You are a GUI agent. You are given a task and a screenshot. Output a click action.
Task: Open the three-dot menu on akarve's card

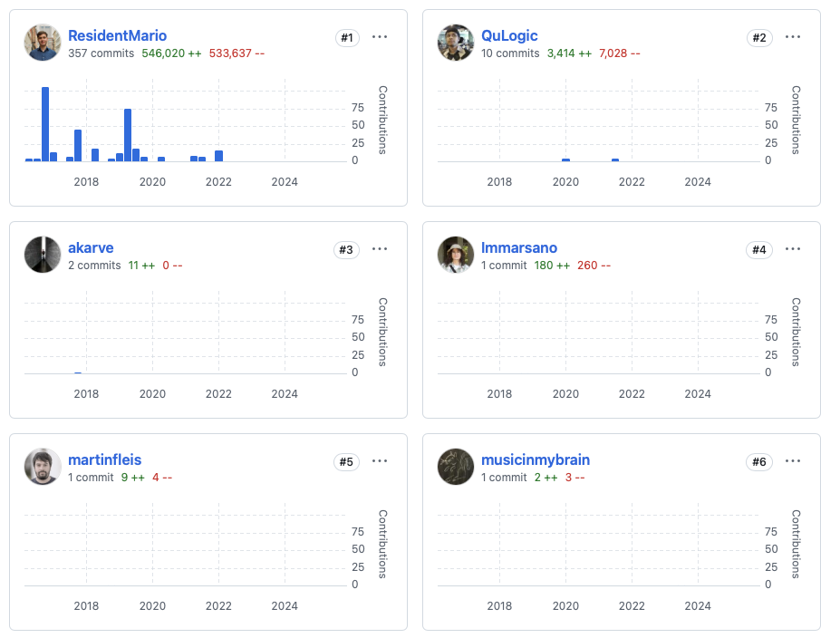pyautogui.click(x=380, y=249)
